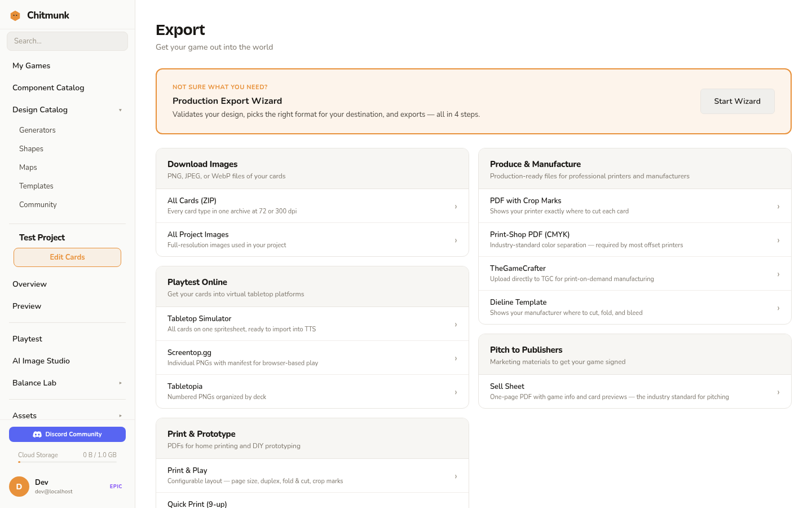The width and height of the screenshot is (812, 508).
Task: Choose Quick Print (9-up) option
Action: pyautogui.click(x=312, y=501)
